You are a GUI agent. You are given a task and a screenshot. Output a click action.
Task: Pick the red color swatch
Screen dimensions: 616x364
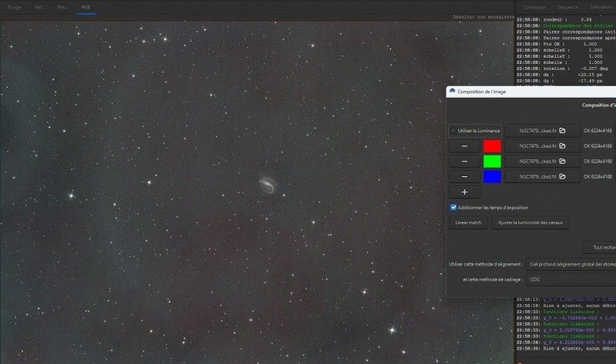coord(492,145)
